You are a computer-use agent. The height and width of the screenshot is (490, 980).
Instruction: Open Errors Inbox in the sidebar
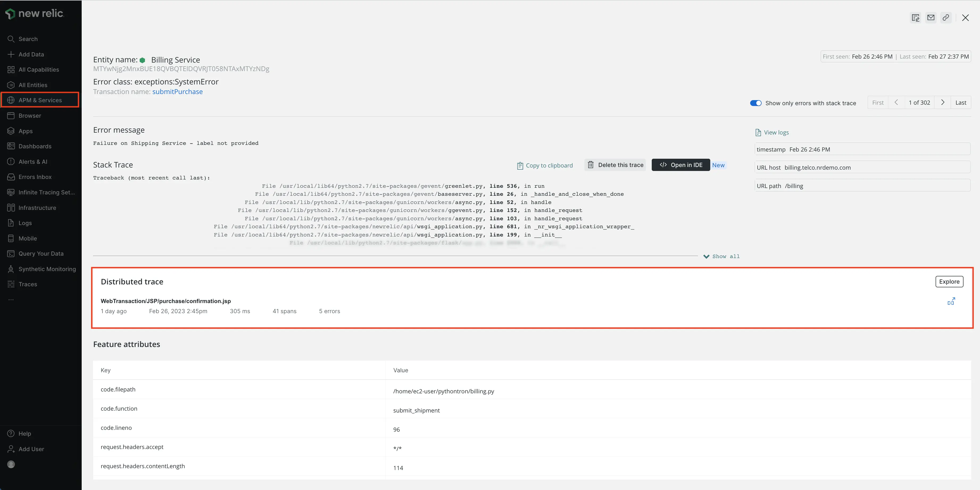pos(35,177)
